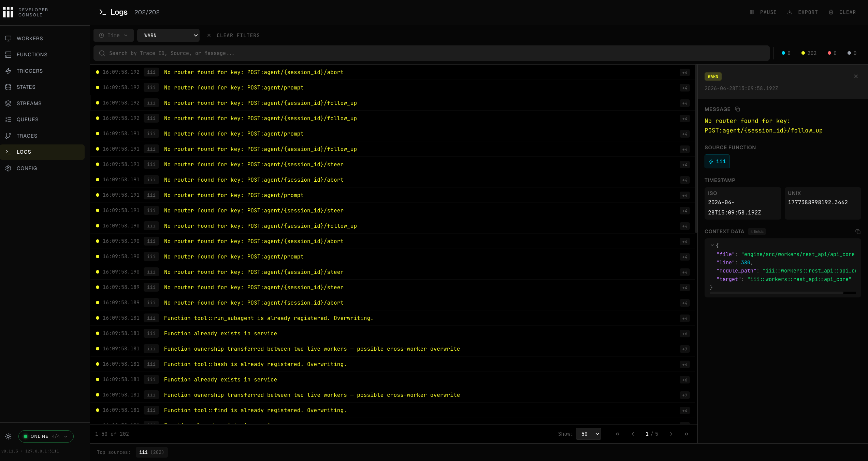Open the Show 50 per page dropdown
Viewport: 868px width, 461px height.
[588, 434]
